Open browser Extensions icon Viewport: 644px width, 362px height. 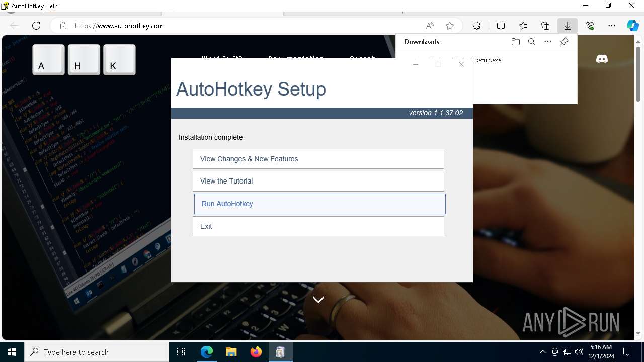coord(476,26)
